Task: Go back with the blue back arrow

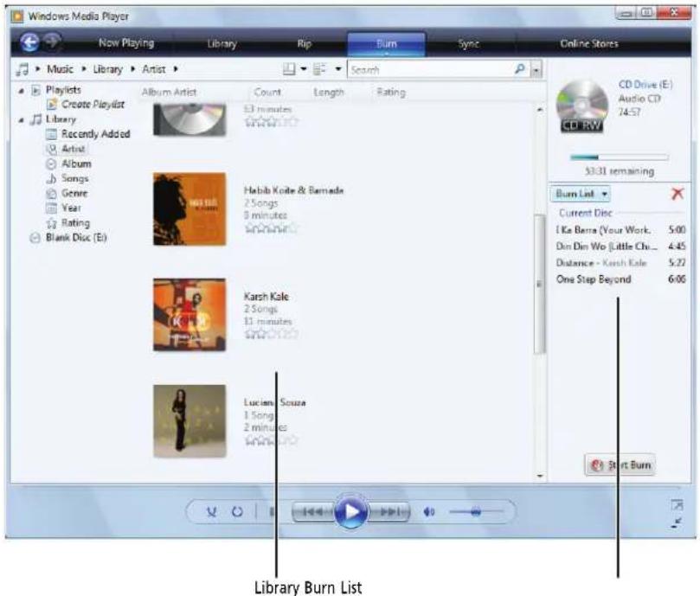Action: [x=30, y=43]
